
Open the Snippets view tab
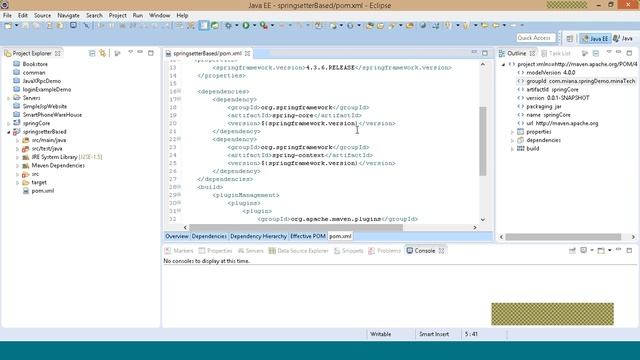(x=349, y=251)
